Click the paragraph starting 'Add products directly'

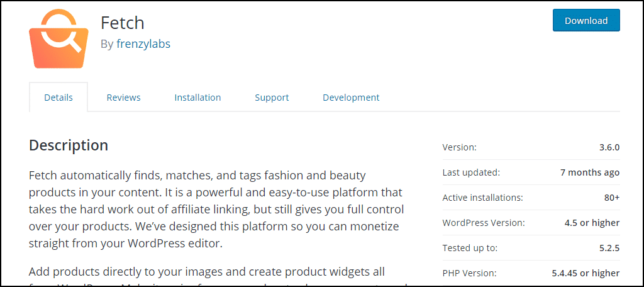pos(219,277)
